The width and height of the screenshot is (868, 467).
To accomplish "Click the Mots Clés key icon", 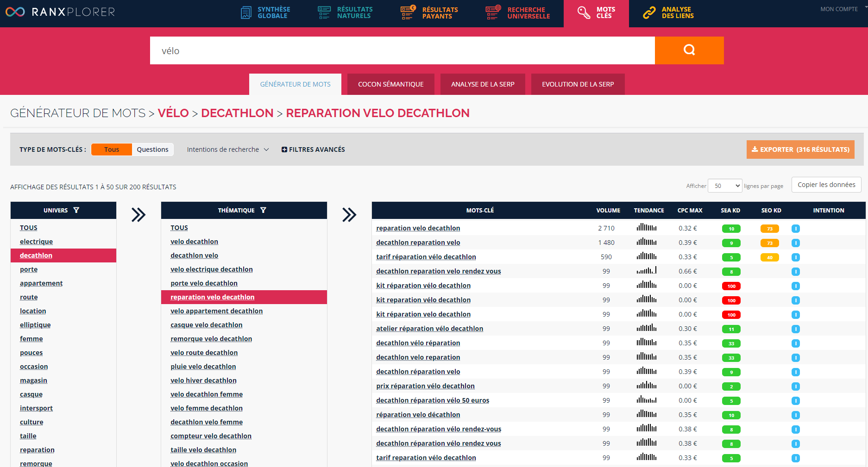I will [584, 12].
